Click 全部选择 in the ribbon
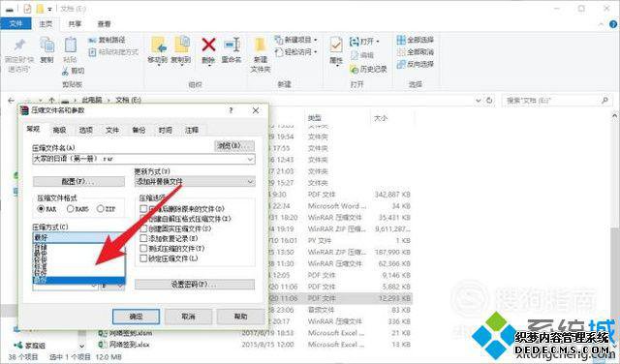620x364 pixels. [x=416, y=40]
